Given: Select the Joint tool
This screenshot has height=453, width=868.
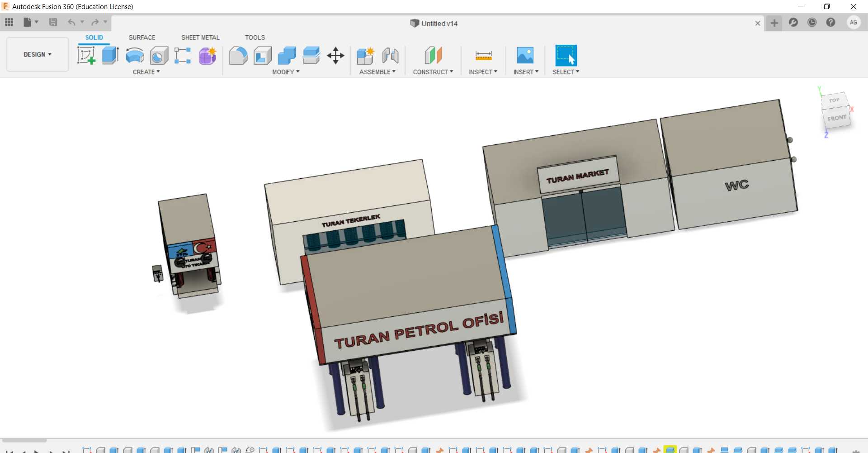Looking at the screenshot, I should click(390, 56).
